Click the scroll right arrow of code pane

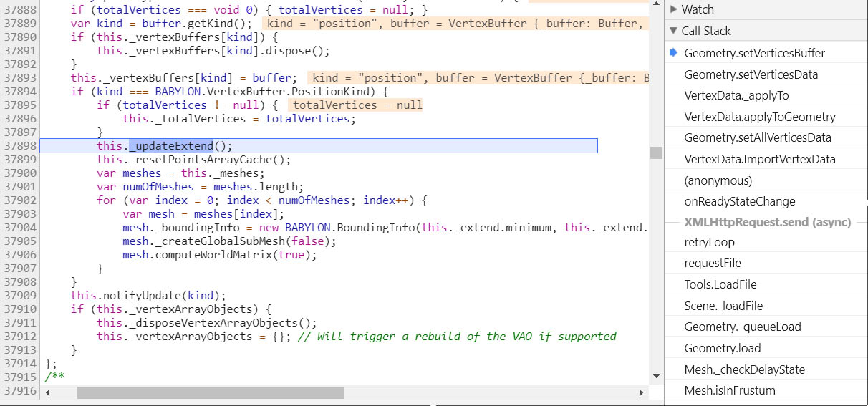click(641, 392)
